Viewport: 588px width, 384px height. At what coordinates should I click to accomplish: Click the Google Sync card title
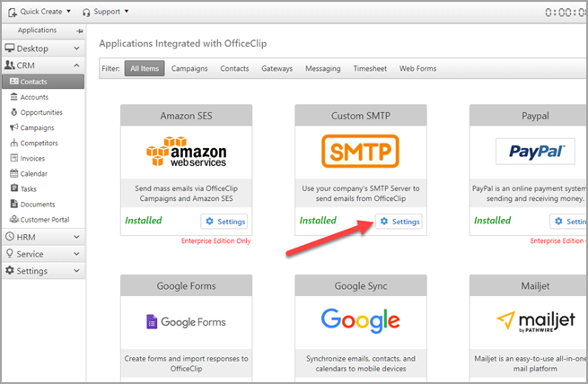(361, 286)
